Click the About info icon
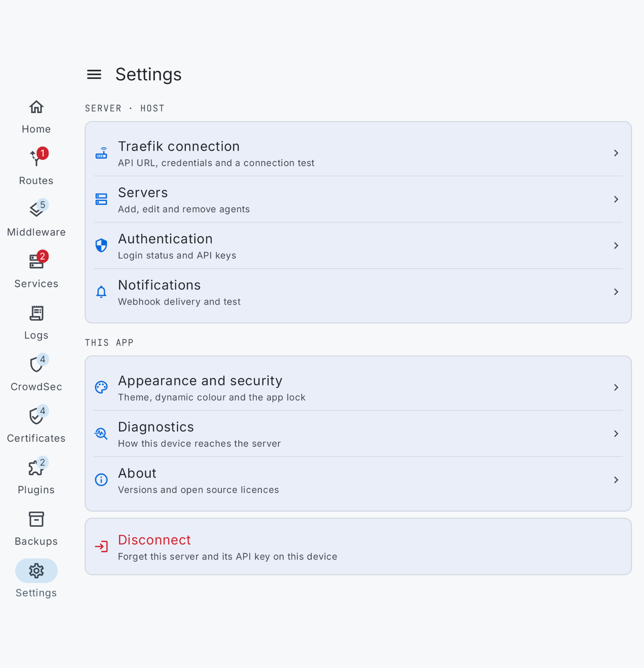This screenshot has height=668, width=644. [101, 480]
